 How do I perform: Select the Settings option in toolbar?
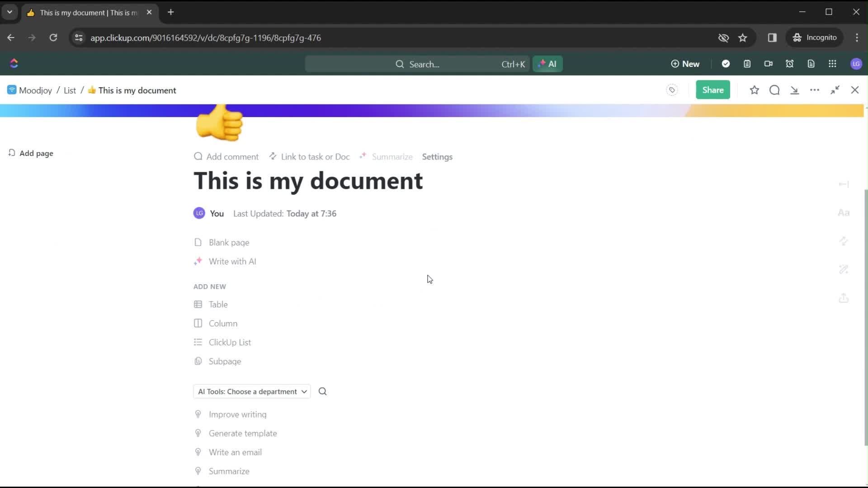(438, 156)
